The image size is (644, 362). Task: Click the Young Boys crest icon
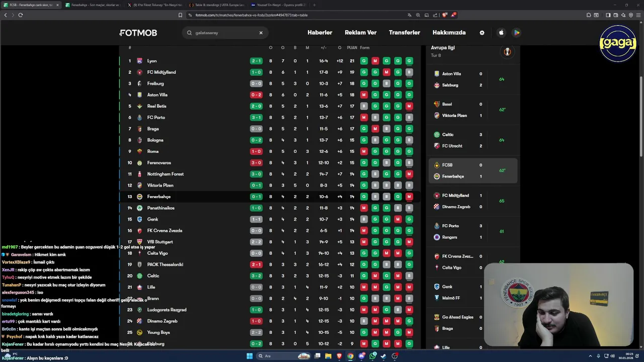pos(139,332)
